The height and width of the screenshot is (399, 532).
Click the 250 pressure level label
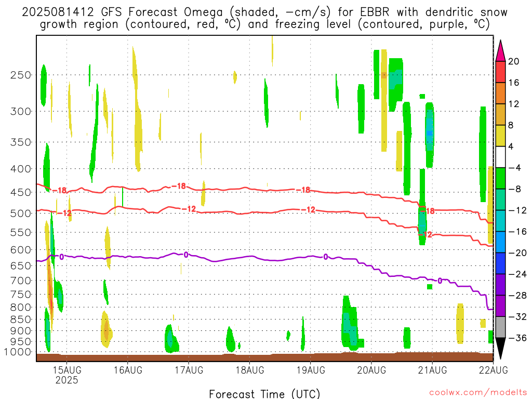point(21,75)
